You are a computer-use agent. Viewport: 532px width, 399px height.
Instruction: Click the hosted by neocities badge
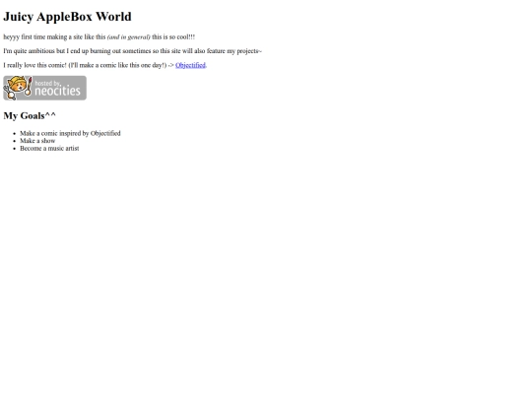[44, 88]
